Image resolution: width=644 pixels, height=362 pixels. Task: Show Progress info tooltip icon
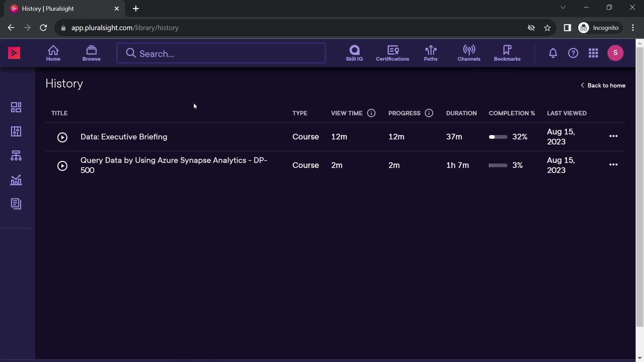tap(429, 113)
